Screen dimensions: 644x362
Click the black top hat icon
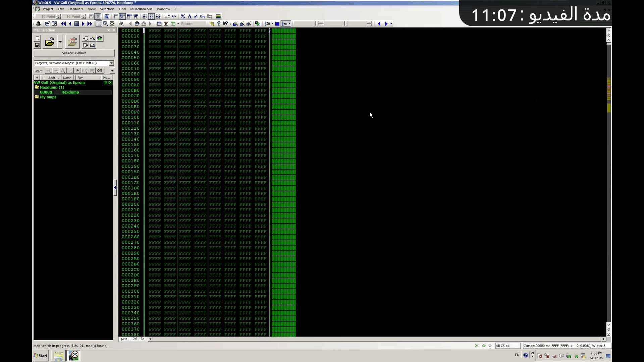point(38,24)
